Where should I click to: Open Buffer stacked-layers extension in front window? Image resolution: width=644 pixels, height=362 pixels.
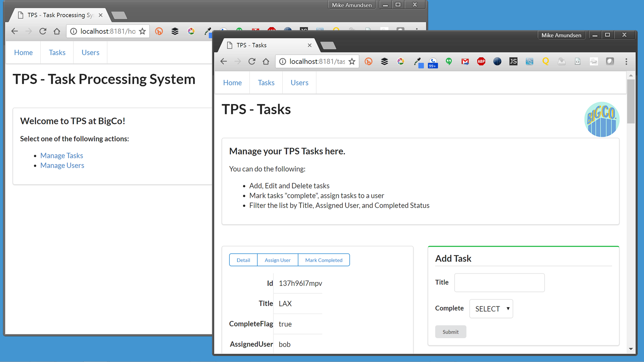point(384,61)
